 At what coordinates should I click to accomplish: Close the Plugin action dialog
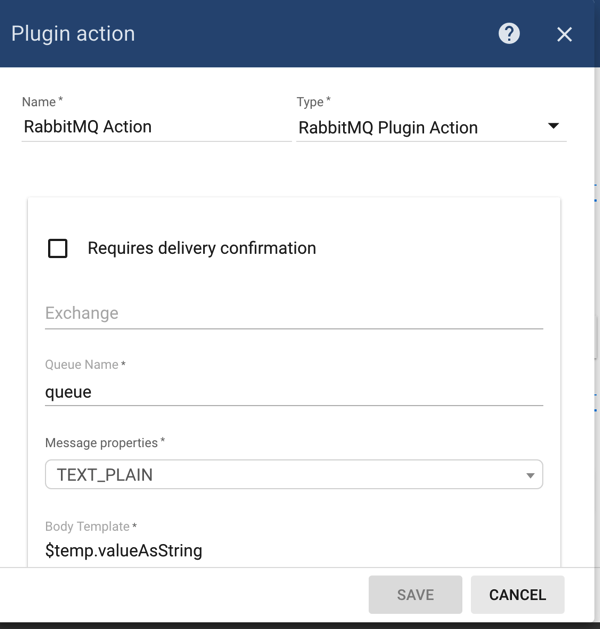564,34
